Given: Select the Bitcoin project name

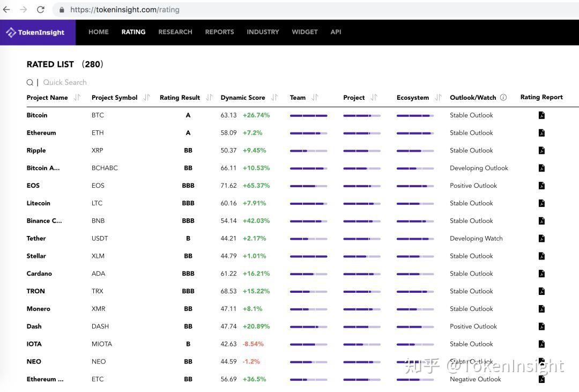Looking at the screenshot, I should tap(36, 115).
